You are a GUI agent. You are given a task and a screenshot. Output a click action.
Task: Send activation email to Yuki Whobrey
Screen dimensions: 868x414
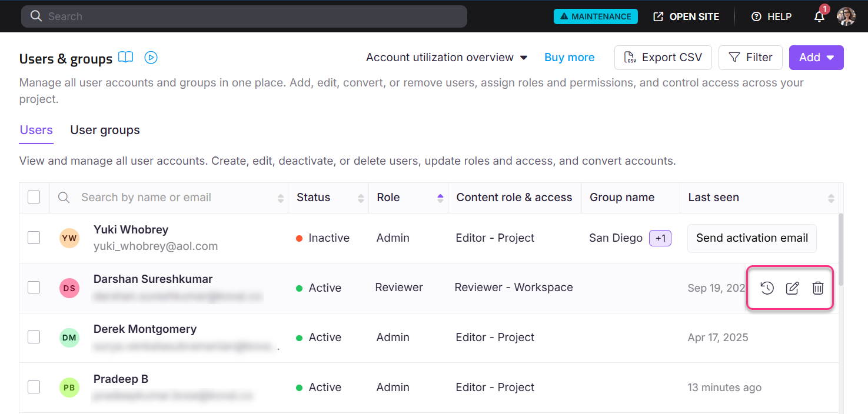point(752,238)
